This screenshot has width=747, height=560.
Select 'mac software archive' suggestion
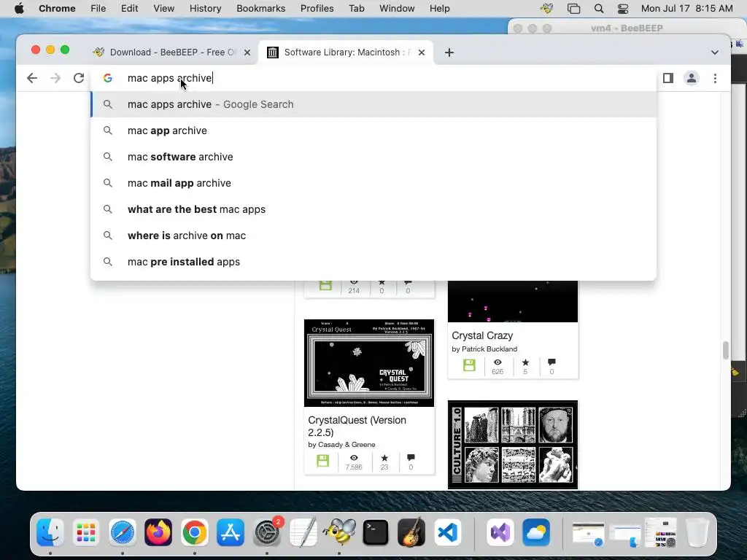373,157
